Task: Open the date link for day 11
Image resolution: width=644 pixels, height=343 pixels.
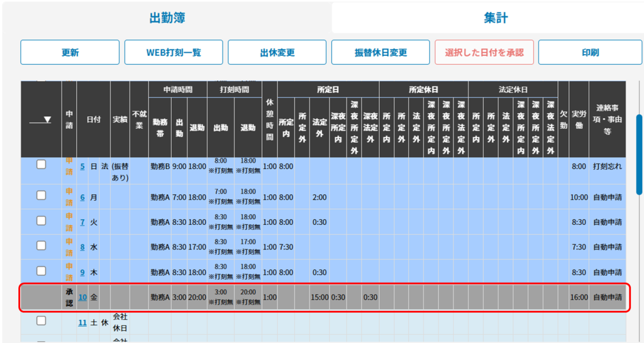Action: point(82,323)
